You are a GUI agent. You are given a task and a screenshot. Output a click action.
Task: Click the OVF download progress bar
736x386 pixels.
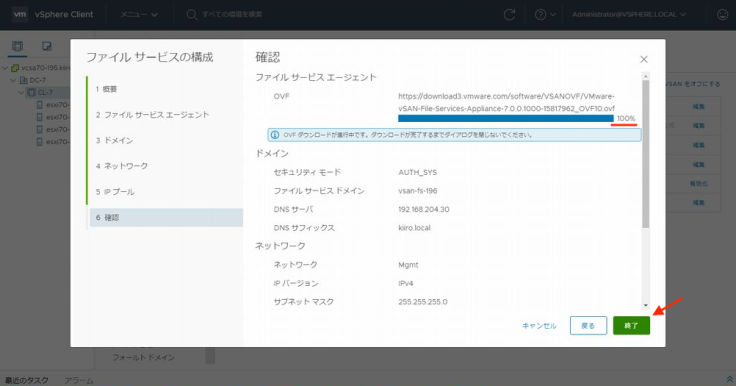506,118
